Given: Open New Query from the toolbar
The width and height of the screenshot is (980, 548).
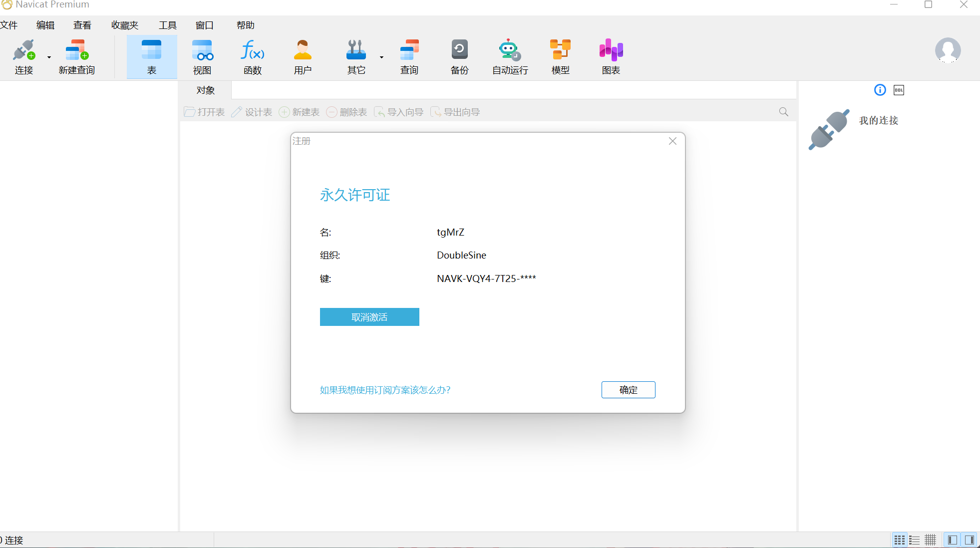Looking at the screenshot, I should pyautogui.click(x=76, y=50).
